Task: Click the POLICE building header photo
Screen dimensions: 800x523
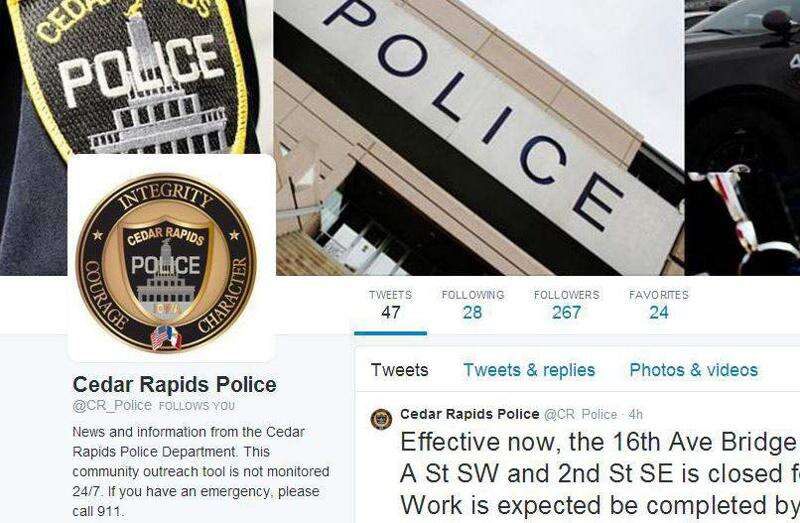Action: [x=480, y=138]
